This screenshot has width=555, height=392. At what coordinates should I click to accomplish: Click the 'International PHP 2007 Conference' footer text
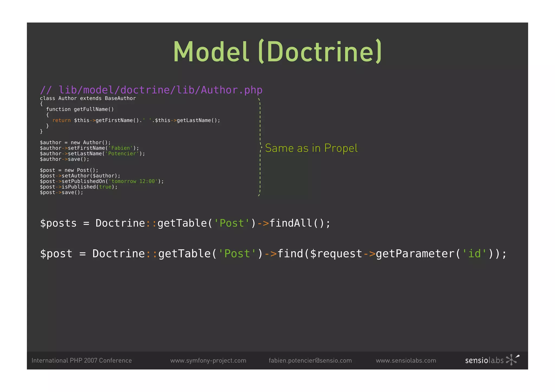82,361
